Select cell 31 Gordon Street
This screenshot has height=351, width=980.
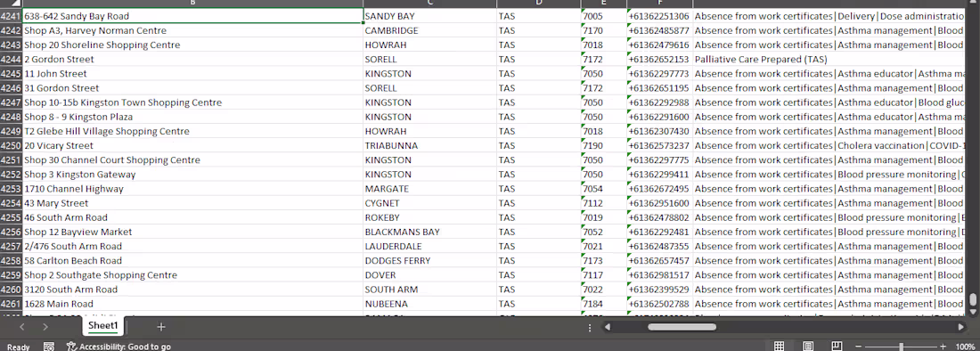(192, 88)
